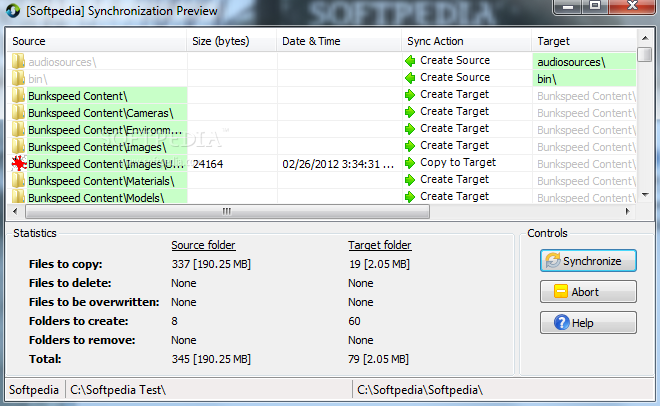This screenshot has height=406, width=660.
Task: Click the horizontal scrollbar left arrow
Action: pyautogui.click(x=15, y=211)
